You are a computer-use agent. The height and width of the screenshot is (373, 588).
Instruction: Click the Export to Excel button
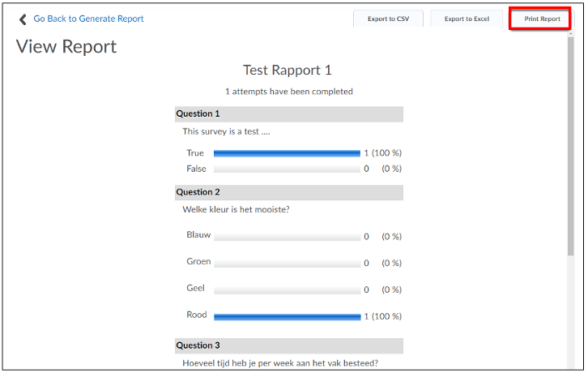(x=467, y=19)
